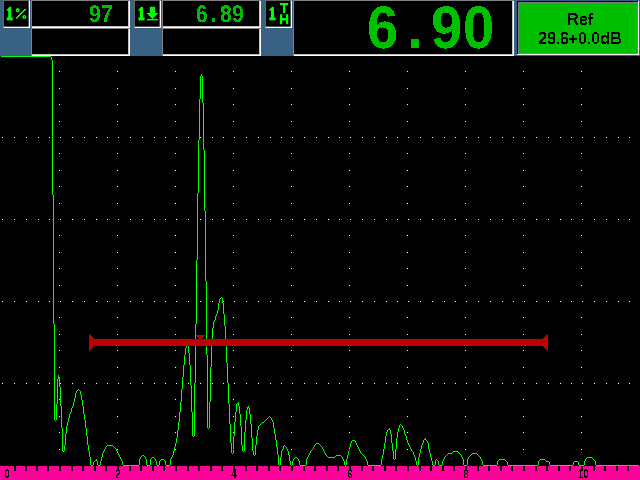The height and width of the screenshot is (480, 640).
Task: Click the tallest echo peak on the A-scan
Action: tap(201, 78)
